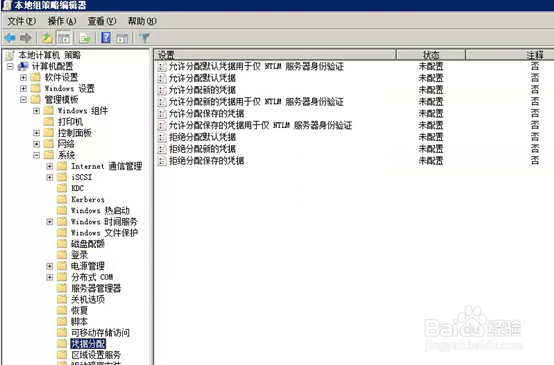Select policy 拒绝分配新的凭据
Image resolution: width=554 pixels, height=365 pixels.
pyautogui.click(x=202, y=149)
